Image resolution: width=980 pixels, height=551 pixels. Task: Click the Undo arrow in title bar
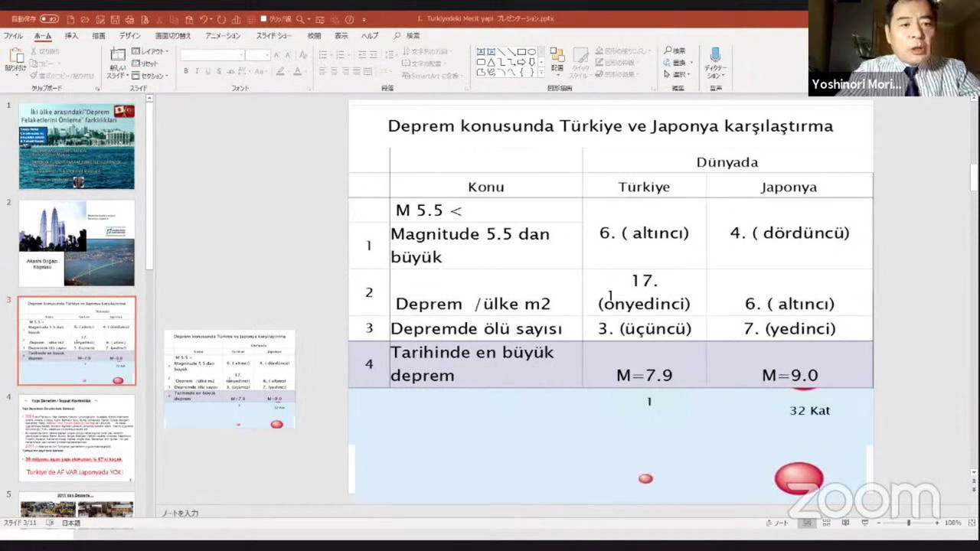coord(204,19)
